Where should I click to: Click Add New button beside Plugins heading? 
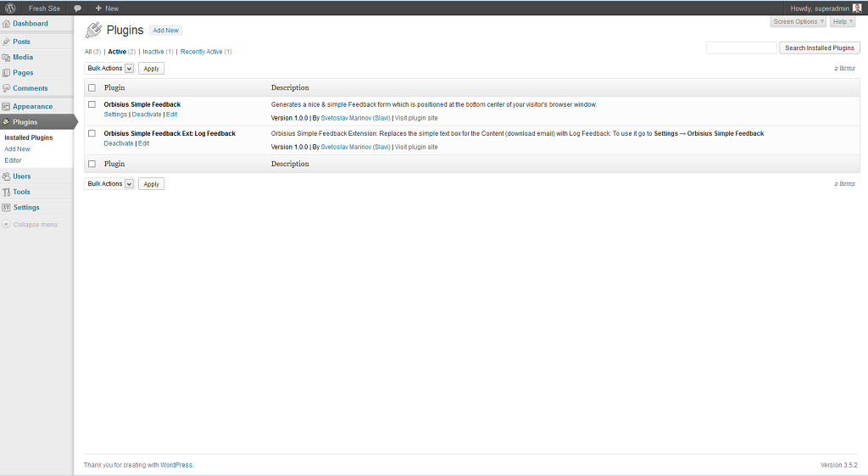click(165, 31)
